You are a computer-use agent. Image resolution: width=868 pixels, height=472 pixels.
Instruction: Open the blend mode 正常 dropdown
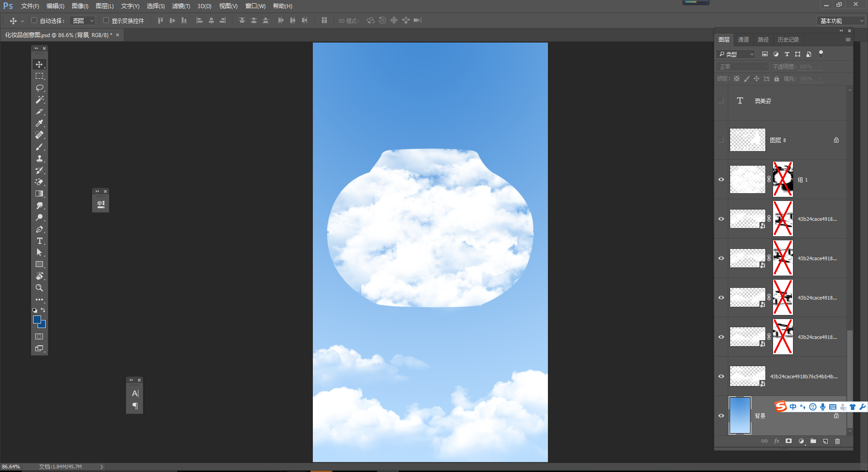coord(743,67)
